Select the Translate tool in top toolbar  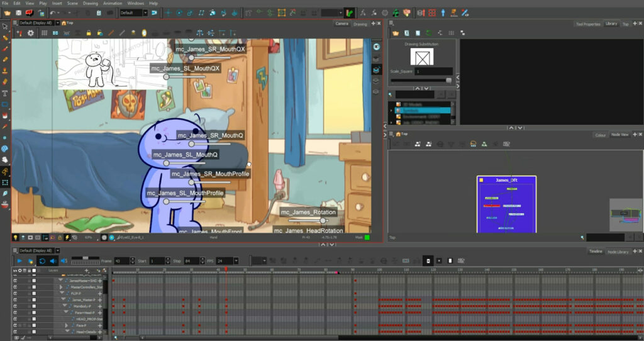169,13
